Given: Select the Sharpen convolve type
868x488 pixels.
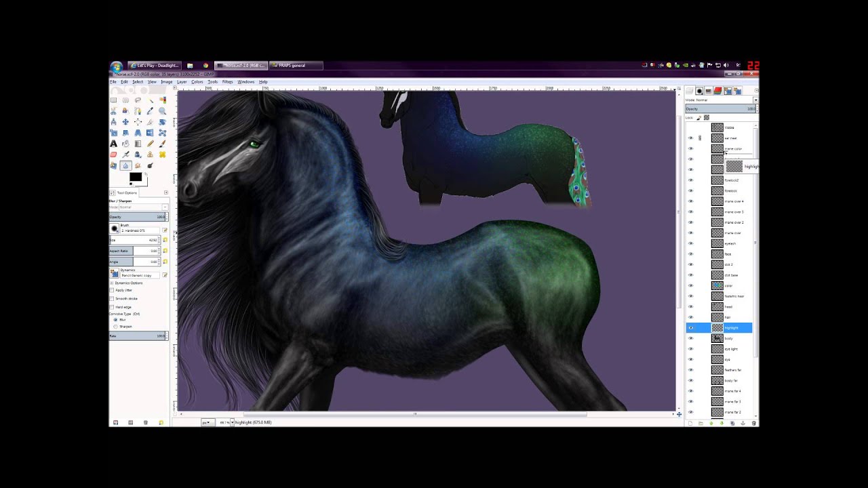Looking at the screenshot, I should [116, 327].
